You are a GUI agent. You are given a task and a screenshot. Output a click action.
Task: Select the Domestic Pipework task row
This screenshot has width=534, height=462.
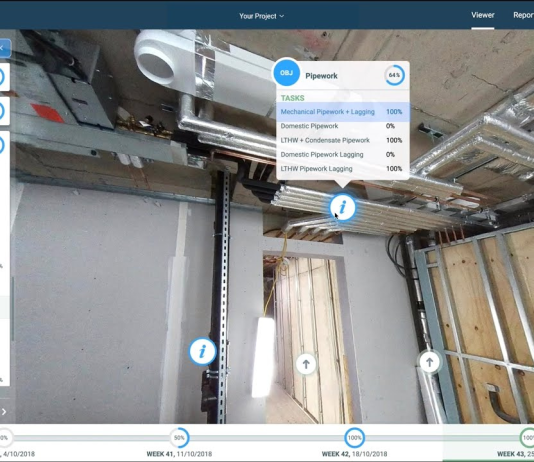343,126
